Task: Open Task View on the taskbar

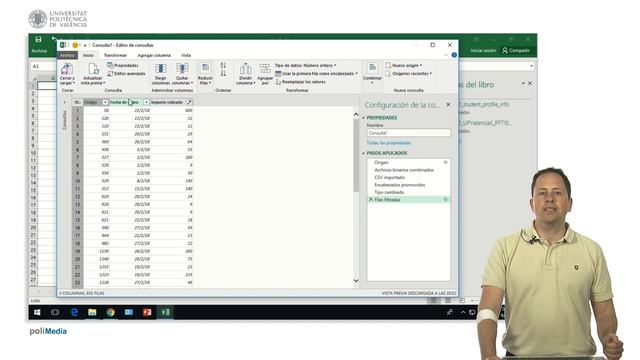Action: pyautogui.click(x=55, y=312)
